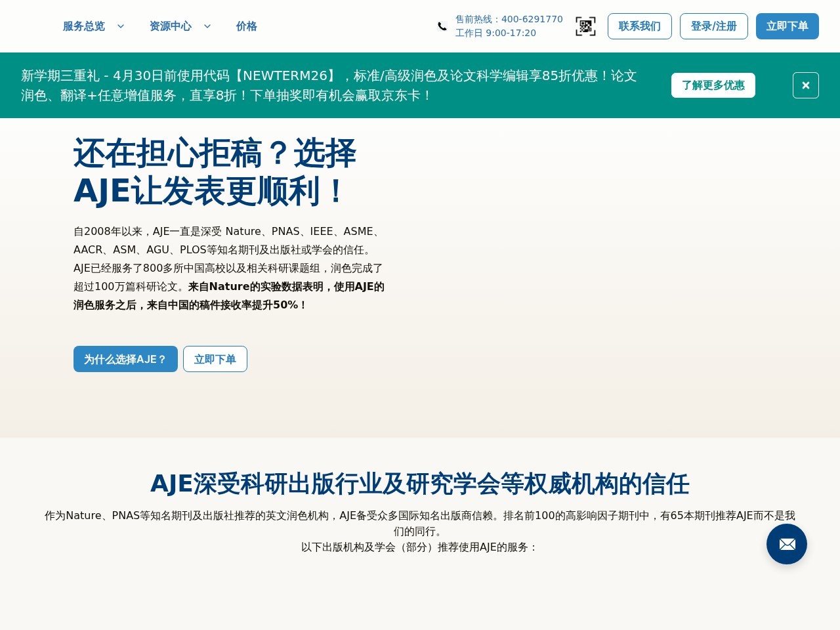Click the outlined 立即下单 button in the hero
The image size is (840, 630).
(x=215, y=359)
